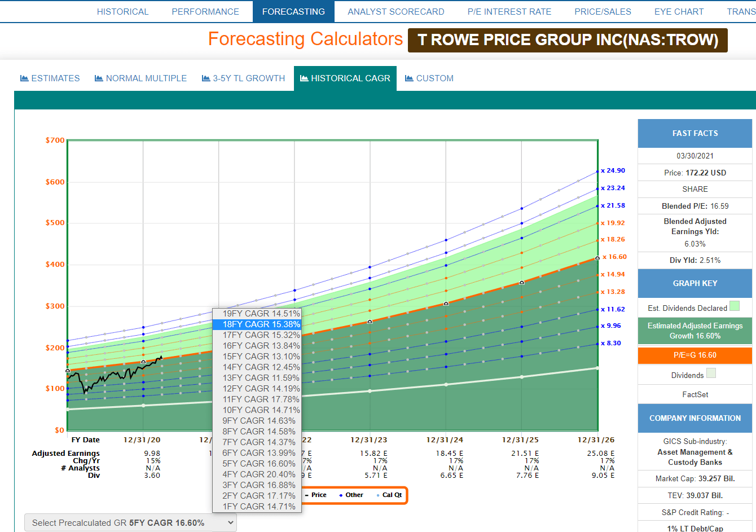Choose 7FY CAGR 14.37% option
This screenshot has height=532, width=756.
click(x=257, y=442)
